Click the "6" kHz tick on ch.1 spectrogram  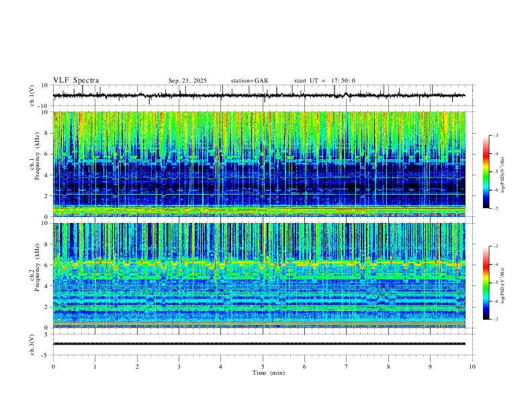tap(47, 154)
